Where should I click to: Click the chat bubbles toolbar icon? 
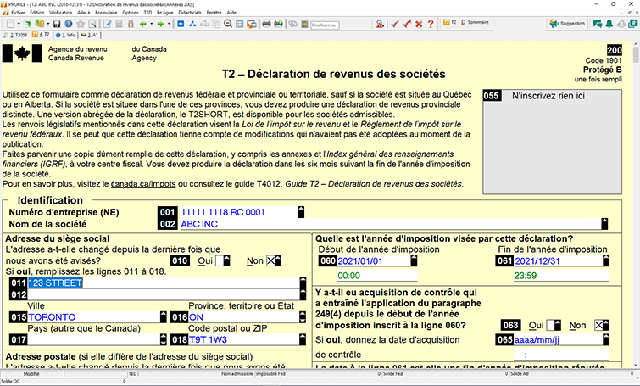coord(293,24)
